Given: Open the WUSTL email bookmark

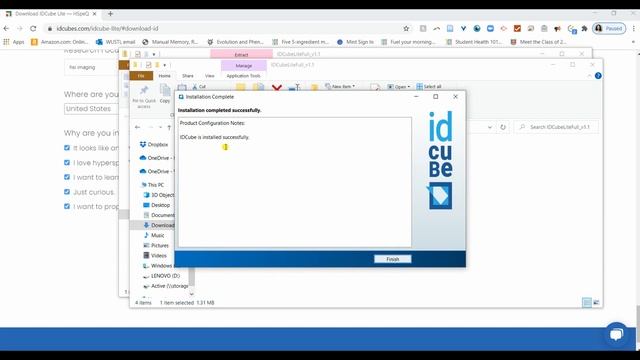Looking at the screenshot, I should [116, 42].
